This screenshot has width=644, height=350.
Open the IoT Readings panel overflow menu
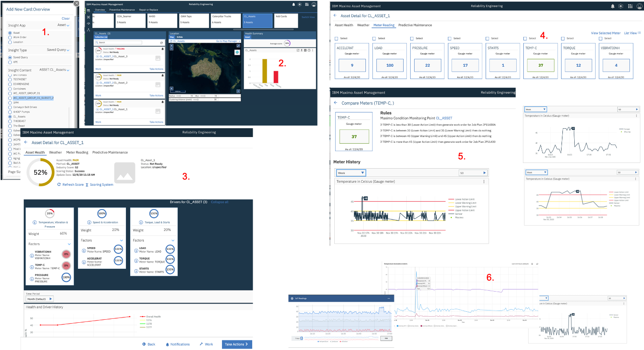pos(389,298)
